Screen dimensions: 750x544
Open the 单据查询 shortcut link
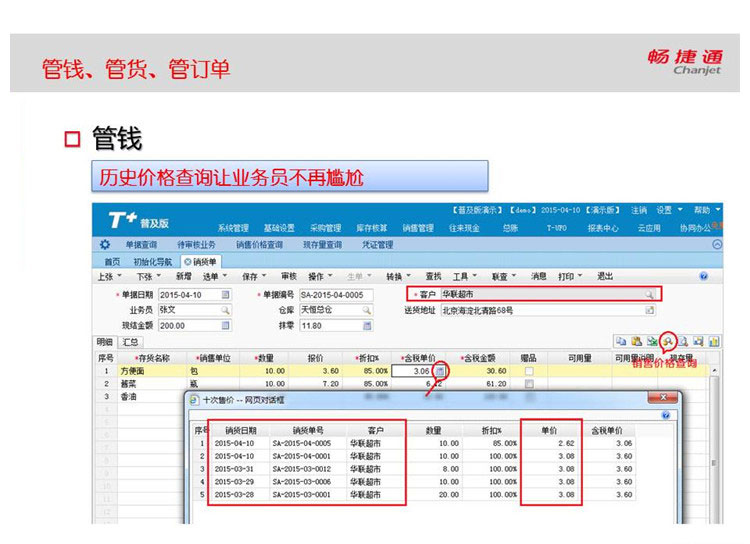(141, 244)
